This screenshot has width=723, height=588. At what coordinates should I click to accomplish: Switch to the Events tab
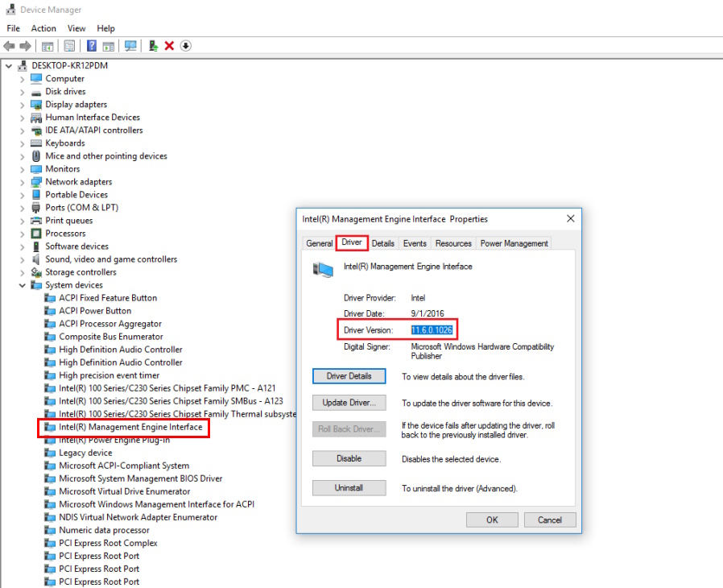pyautogui.click(x=415, y=243)
